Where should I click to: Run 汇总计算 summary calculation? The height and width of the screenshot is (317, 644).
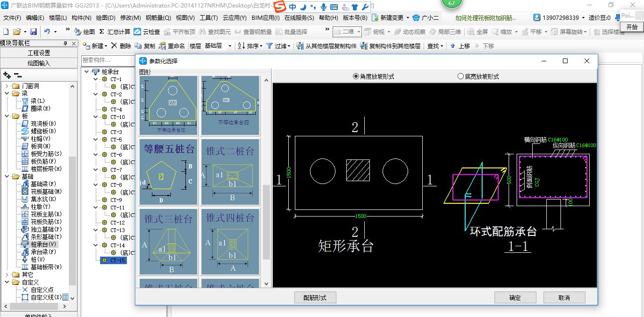point(115,32)
